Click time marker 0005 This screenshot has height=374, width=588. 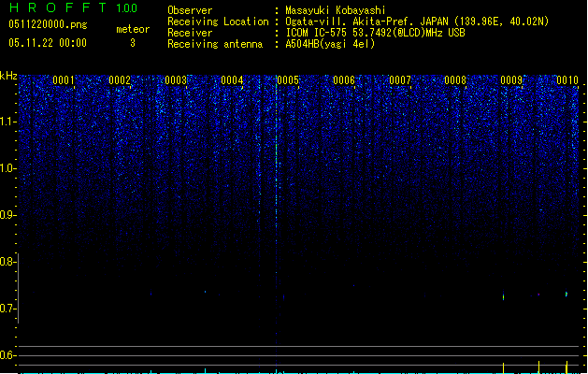pos(288,79)
